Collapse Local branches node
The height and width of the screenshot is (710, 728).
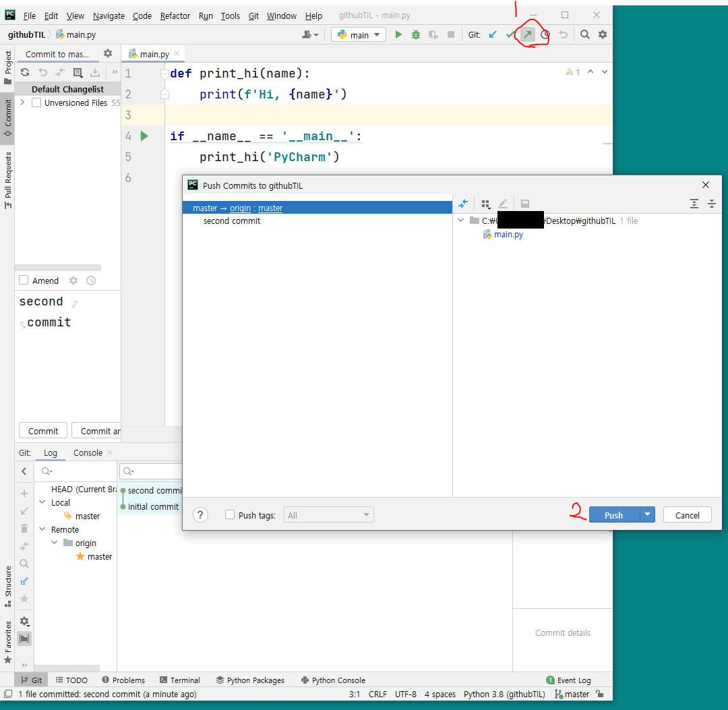(x=42, y=502)
